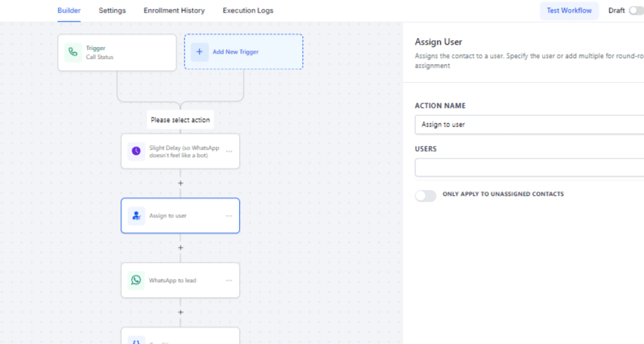Switch to the Settings tab
The height and width of the screenshot is (344, 644).
[112, 10]
